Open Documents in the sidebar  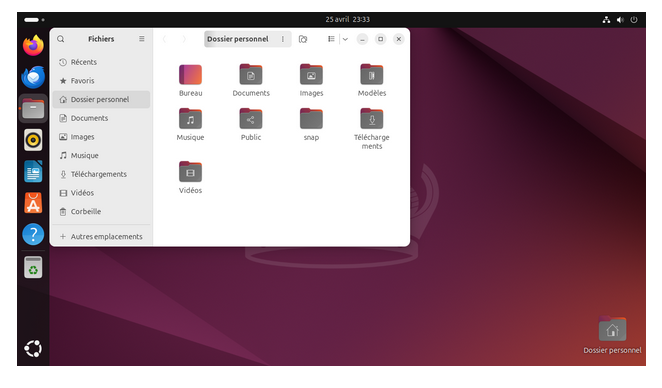click(101, 118)
